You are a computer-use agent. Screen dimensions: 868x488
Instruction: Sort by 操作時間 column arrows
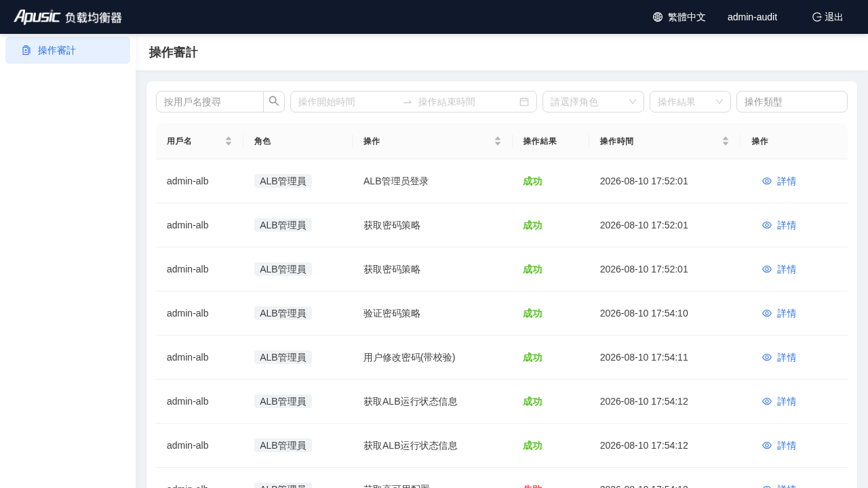click(726, 141)
